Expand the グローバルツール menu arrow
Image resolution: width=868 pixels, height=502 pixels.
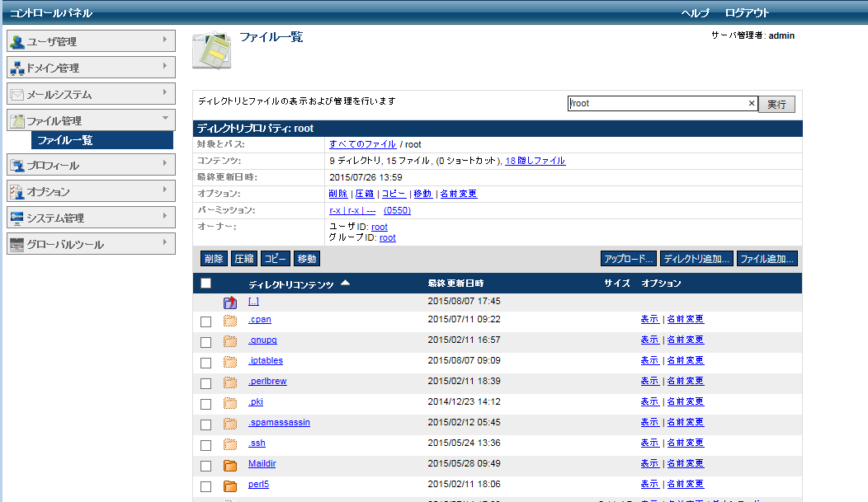click(x=165, y=242)
